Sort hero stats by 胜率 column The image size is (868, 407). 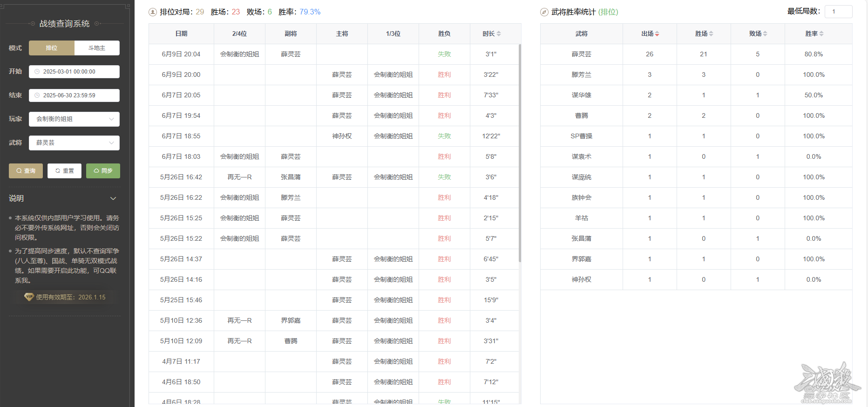coord(821,34)
